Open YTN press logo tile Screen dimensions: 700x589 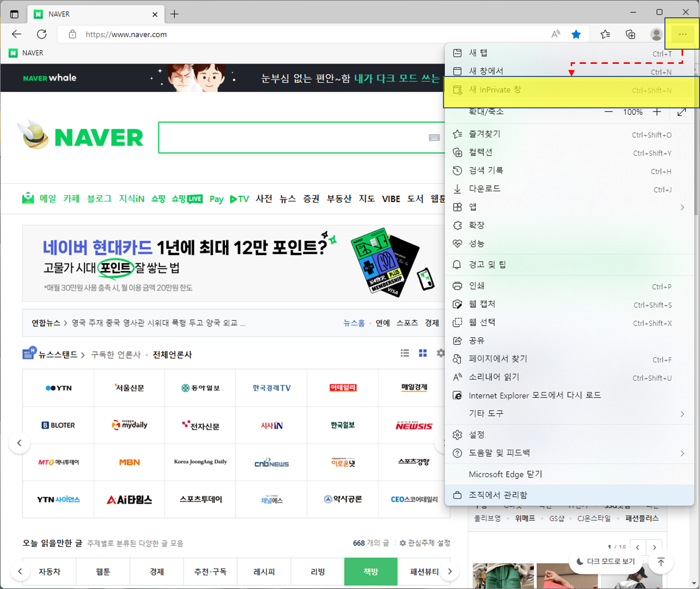pyautogui.click(x=58, y=388)
